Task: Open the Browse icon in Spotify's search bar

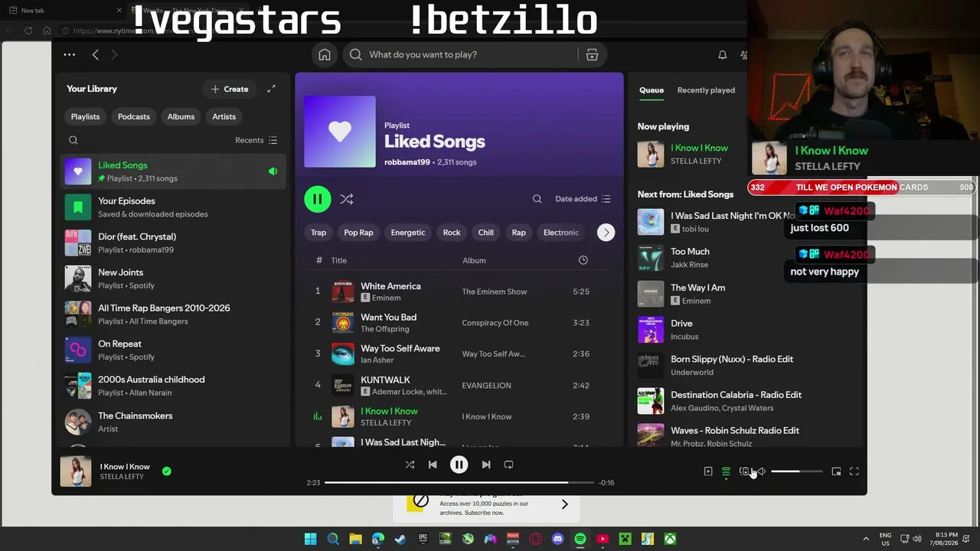Action: (592, 54)
